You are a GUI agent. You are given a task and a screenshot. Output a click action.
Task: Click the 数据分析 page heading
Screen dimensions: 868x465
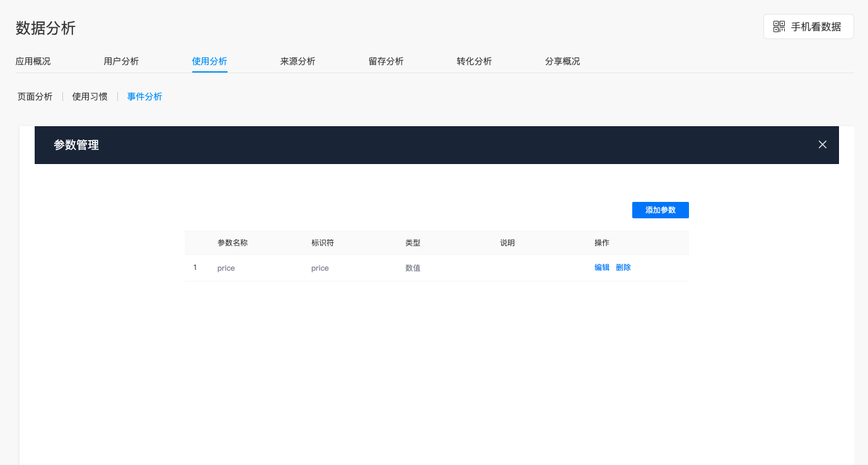pos(45,28)
